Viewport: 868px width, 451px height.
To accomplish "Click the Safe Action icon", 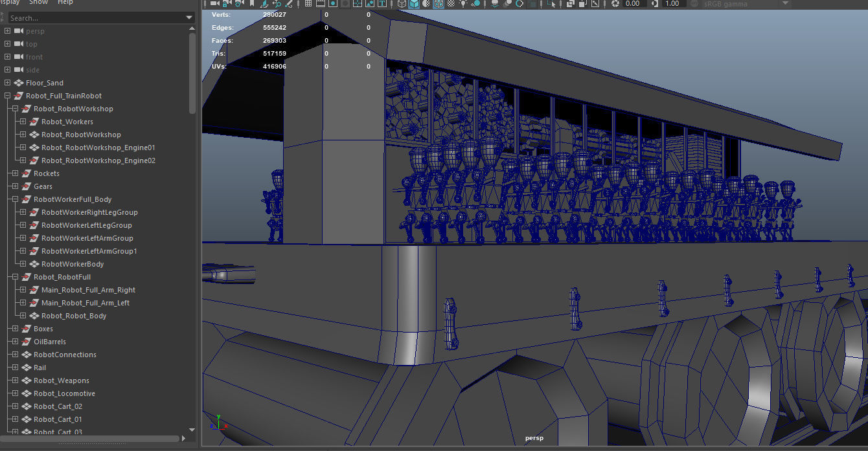I will (370, 4).
